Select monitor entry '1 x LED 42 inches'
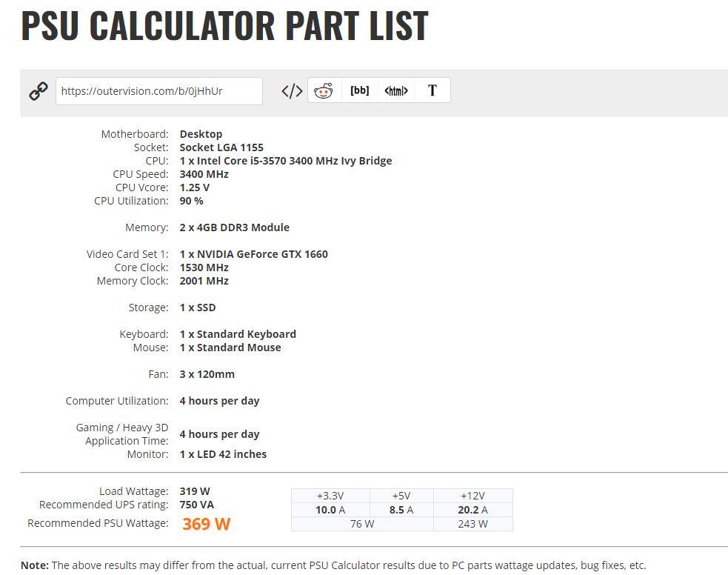The image size is (728, 575). click(x=224, y=454)
